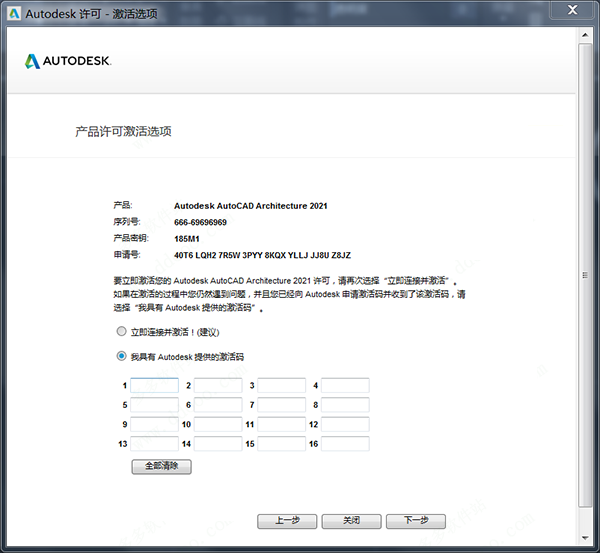Click the '产品许可激活选项' heading
Image resolution: width=600 pixels, height=553 pixels.
123,131
